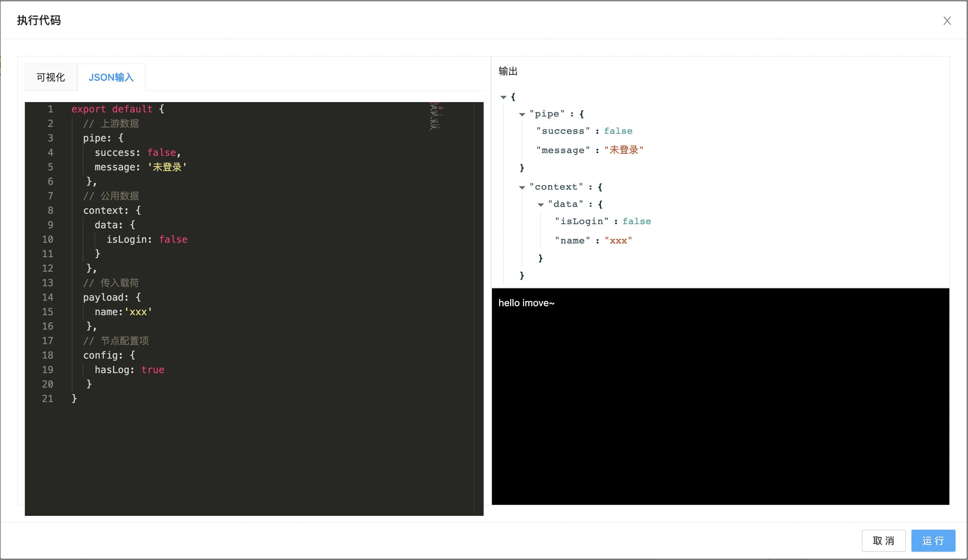Click the 'xxx' name string in editor
This screenshot has height=560, width=968.
point(138,312)
